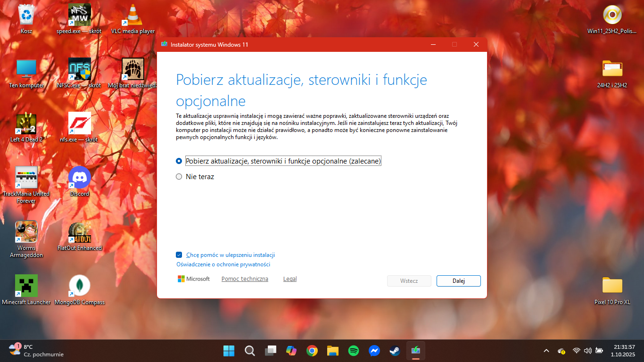Click the 'Dalej' button
This screenshot has width=644, height=362.
[458, 281]
